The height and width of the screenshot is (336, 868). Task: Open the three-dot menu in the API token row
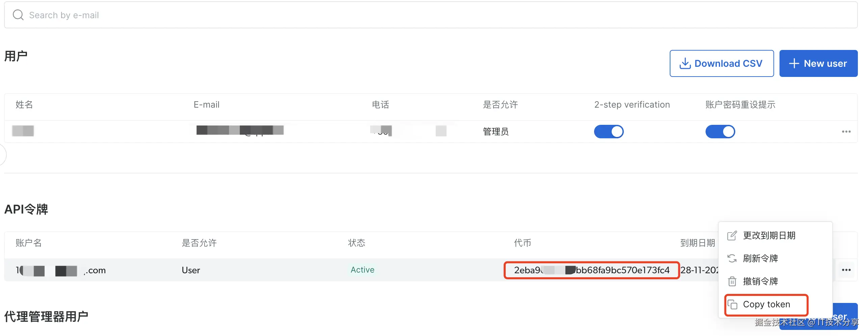tap(846, 270)
